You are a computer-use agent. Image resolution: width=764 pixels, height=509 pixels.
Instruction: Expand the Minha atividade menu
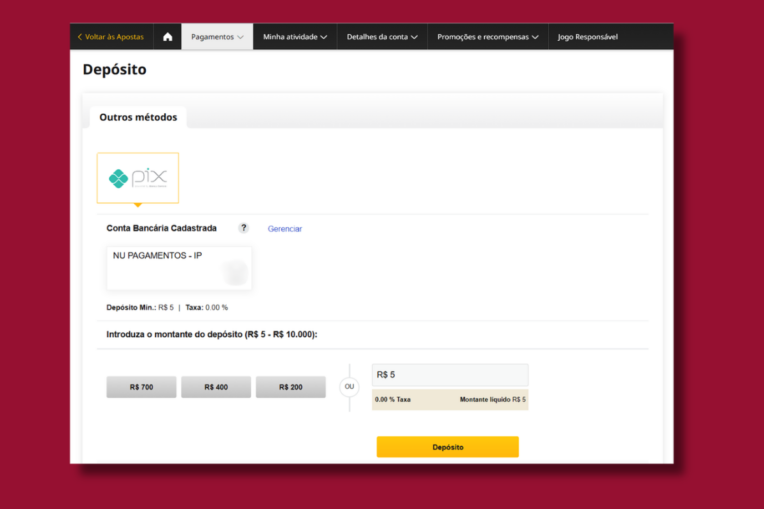(295, 37)
